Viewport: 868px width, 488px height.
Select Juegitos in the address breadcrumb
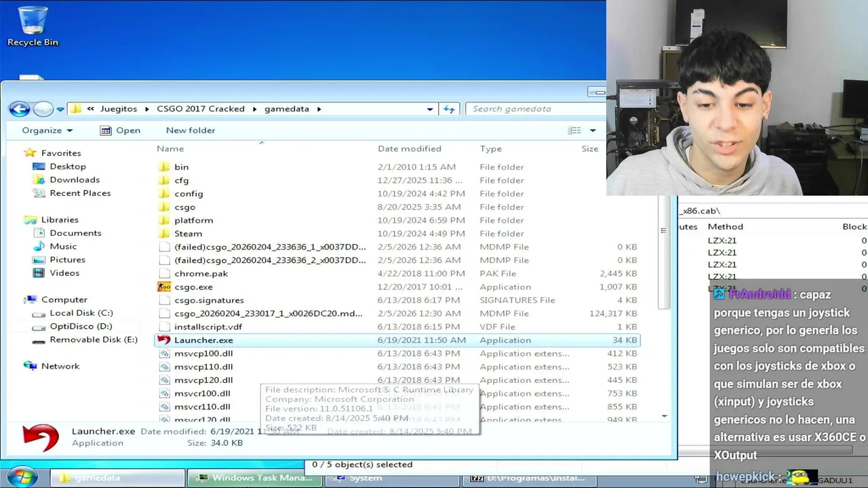(x=119, y=108)
